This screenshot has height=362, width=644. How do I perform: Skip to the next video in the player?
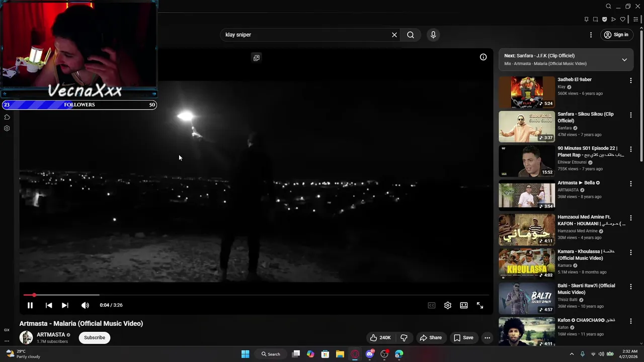point(65,305)
